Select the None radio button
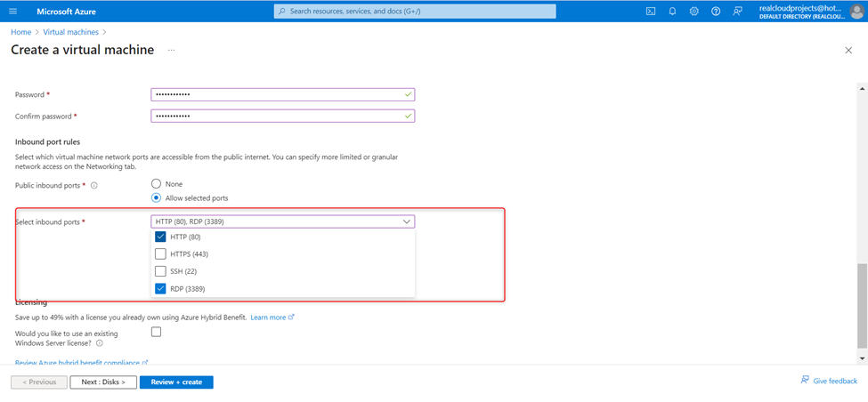 click(156, 183)
